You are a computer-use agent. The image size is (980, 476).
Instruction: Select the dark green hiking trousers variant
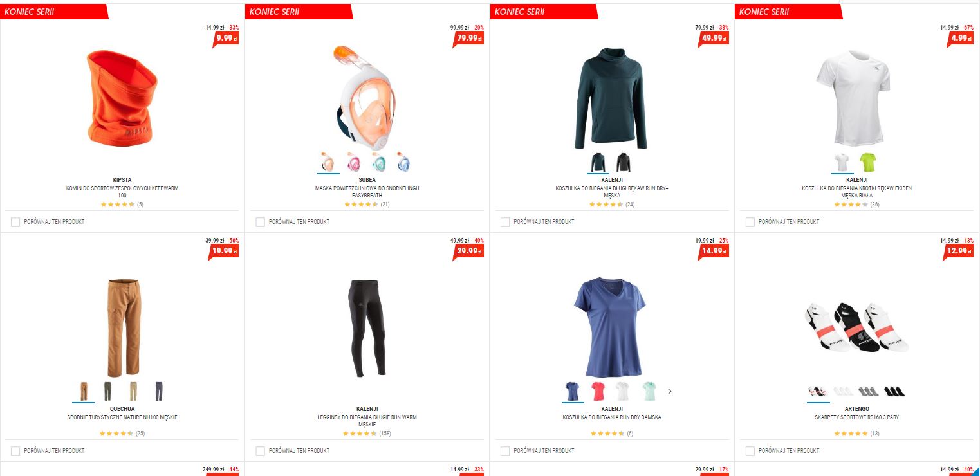tap(108, 391)
